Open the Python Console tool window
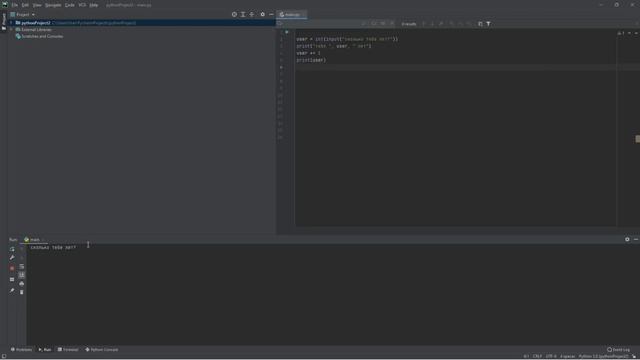The image size is (640, 360). click(x=102, y=350)
